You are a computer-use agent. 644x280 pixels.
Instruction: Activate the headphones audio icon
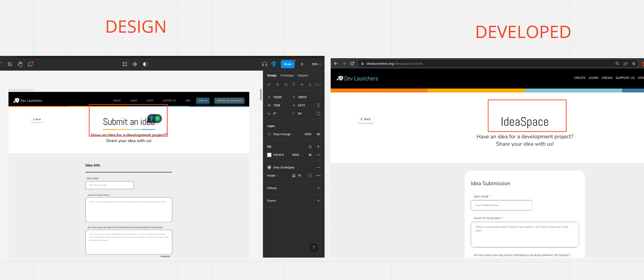coord(264,64)
